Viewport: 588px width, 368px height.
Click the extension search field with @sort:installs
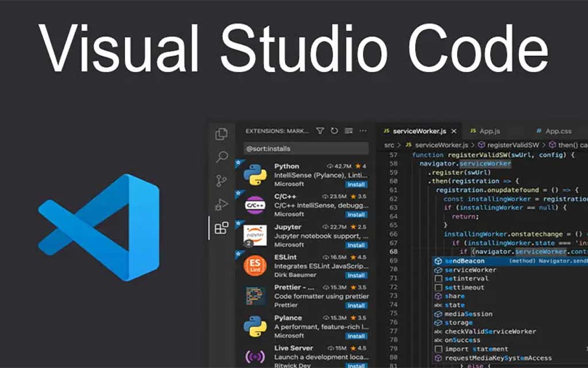click(305, 149)
